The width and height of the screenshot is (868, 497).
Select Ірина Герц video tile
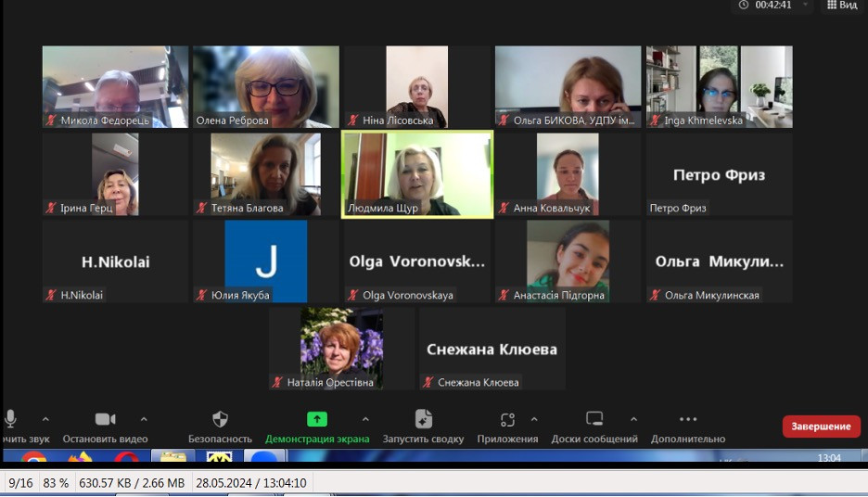pos(115,174)
